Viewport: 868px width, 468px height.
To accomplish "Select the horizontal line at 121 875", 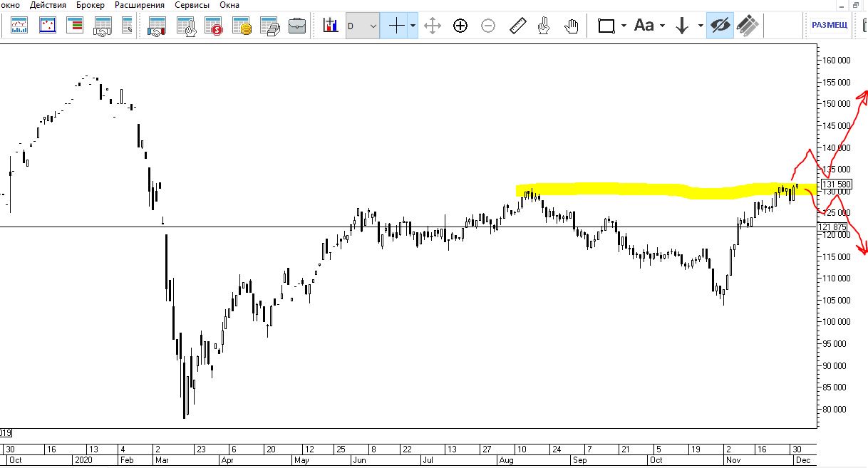I will (x=408, y=227).
